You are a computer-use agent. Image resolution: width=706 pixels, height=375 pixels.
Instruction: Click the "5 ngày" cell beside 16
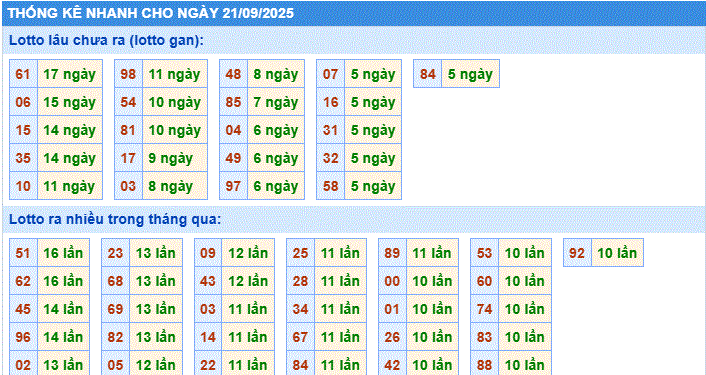[x=373, y=102]
